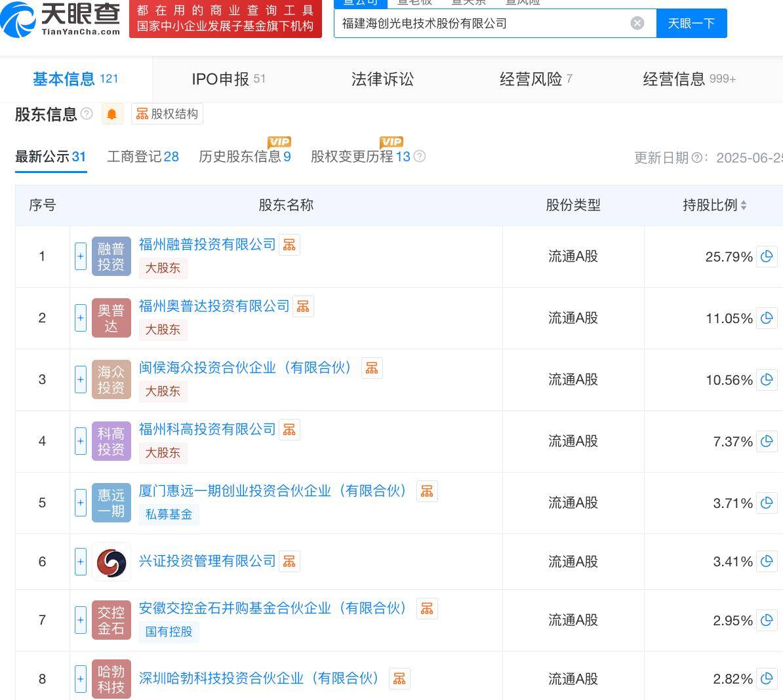
Task: Click the orange bell alert icon
Action: [111, 114]
